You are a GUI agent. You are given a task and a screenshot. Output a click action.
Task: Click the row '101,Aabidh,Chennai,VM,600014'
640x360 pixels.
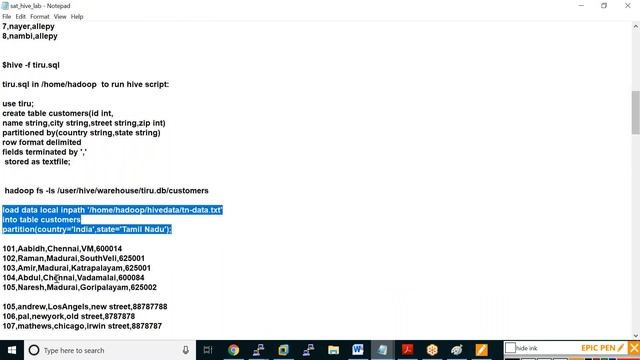[62, 249]
